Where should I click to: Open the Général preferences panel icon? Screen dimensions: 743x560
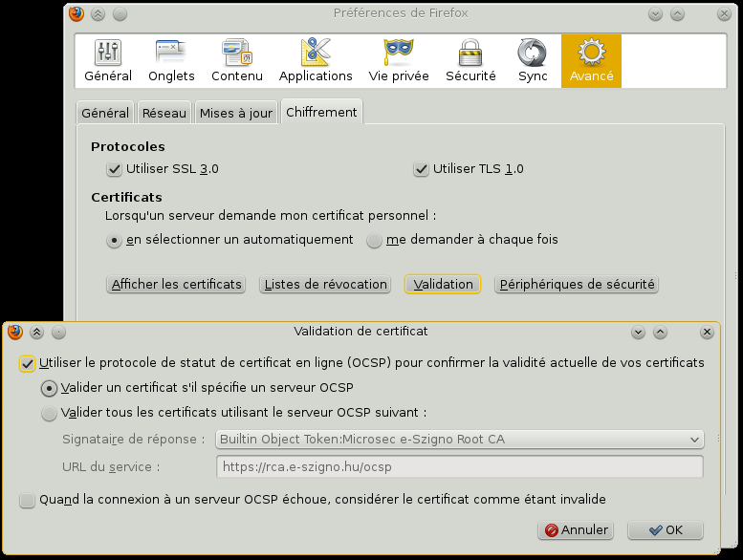pyautogui.click(x=108, y=61)
